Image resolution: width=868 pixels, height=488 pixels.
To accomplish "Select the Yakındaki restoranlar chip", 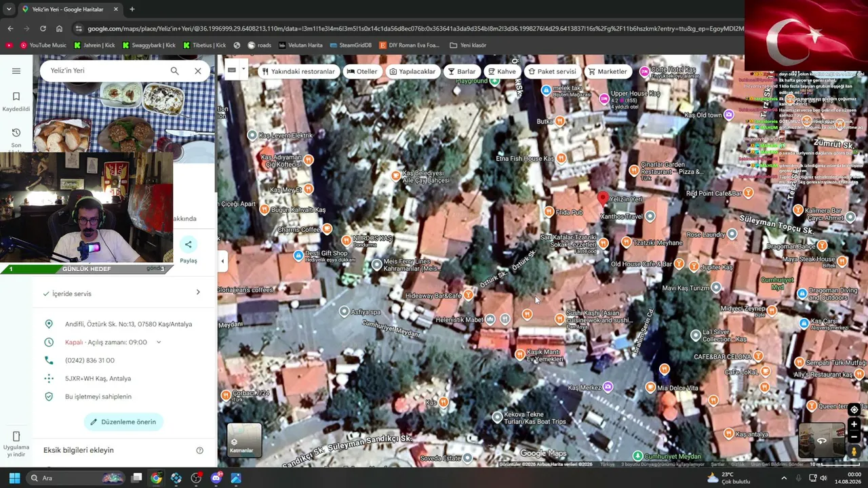I will click(298, 71).
